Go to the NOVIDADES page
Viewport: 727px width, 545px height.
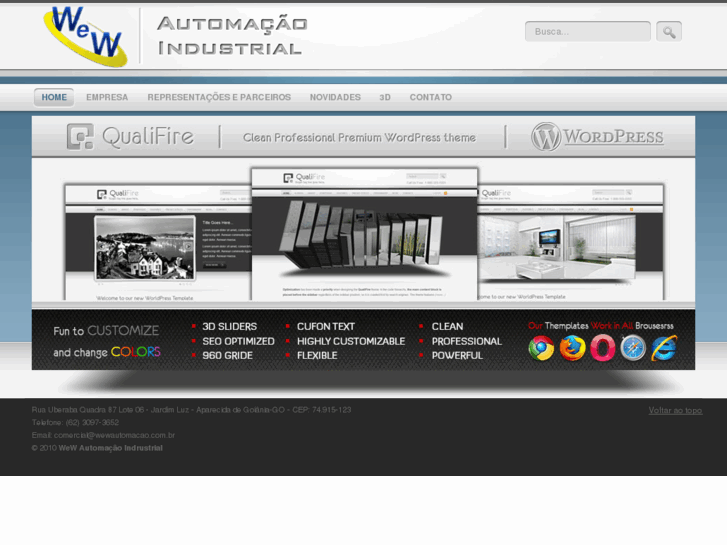click(x=335, y=97)
